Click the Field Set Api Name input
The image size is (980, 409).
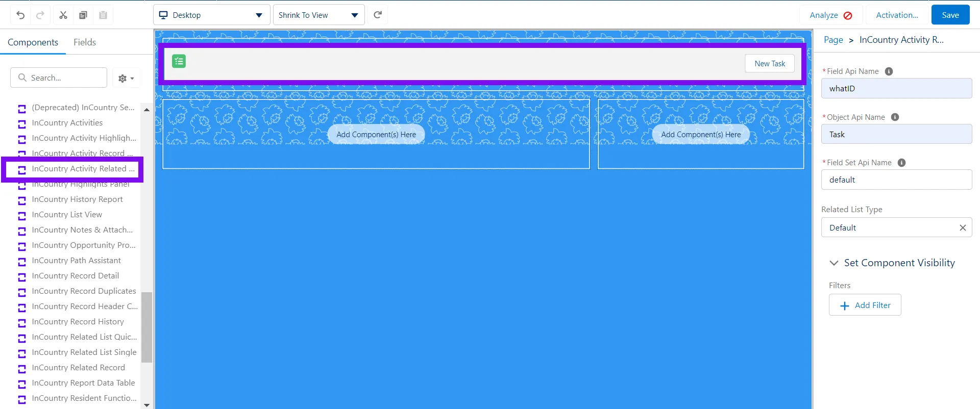click(896, 180)
